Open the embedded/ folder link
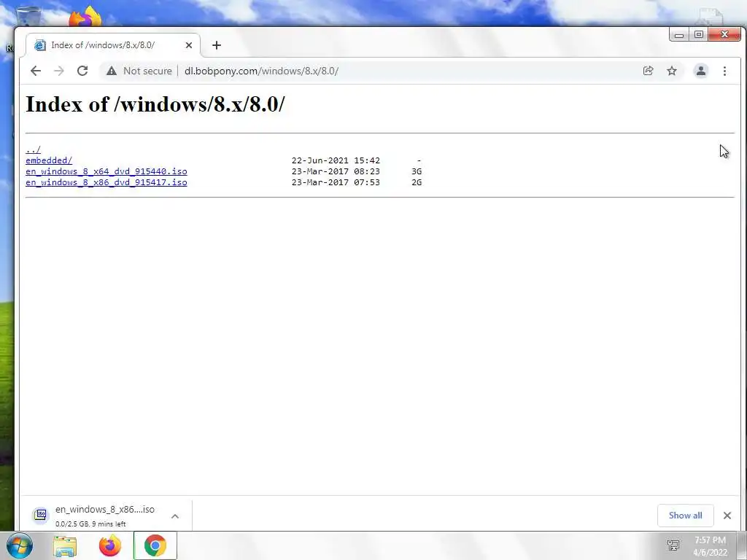Viewport: 747px width, 560px height. point(49,160)
